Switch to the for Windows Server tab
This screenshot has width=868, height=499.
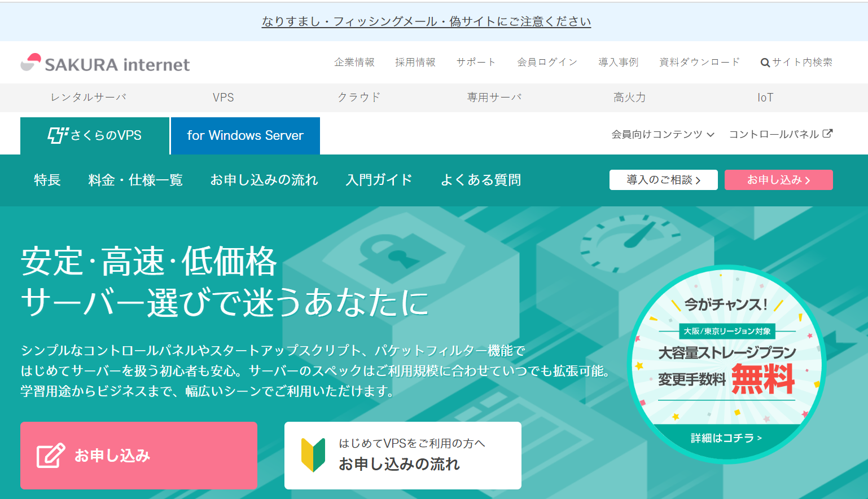point(245,135)
